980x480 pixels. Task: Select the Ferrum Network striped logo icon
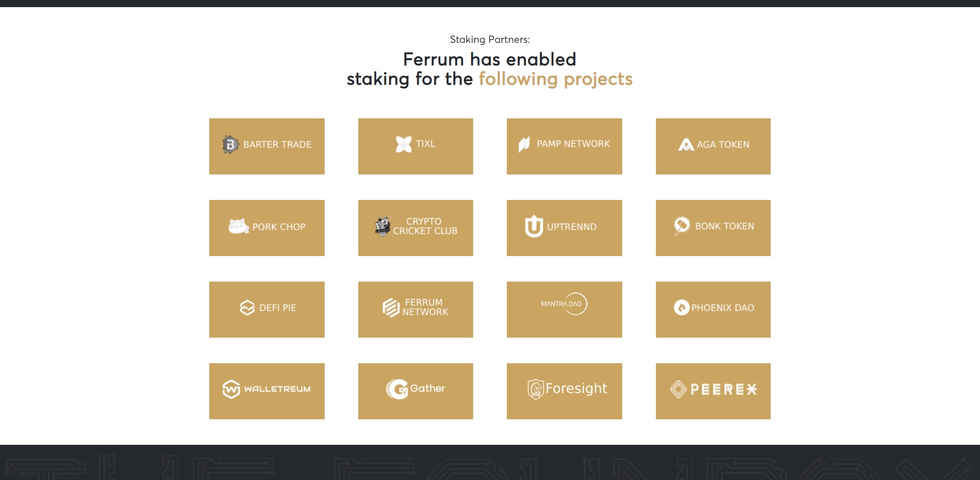click(389, 308)
